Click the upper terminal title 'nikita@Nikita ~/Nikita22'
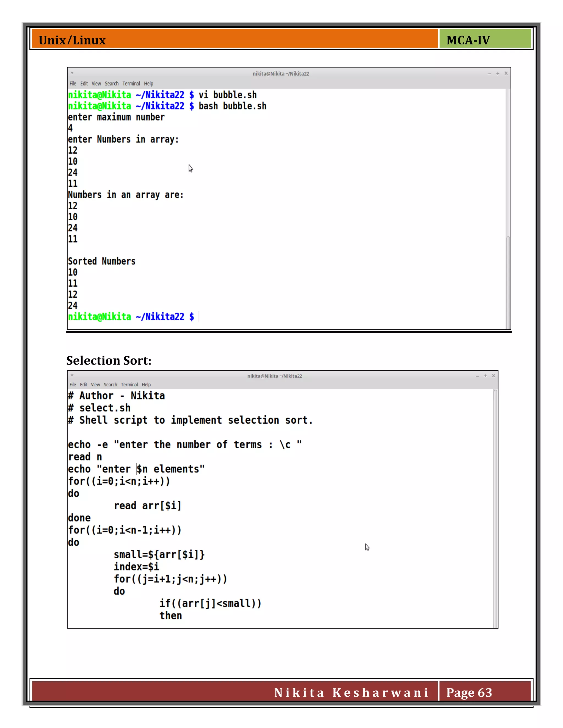The width and height of the screenshot is (563, 728). [x=281, y=74]
